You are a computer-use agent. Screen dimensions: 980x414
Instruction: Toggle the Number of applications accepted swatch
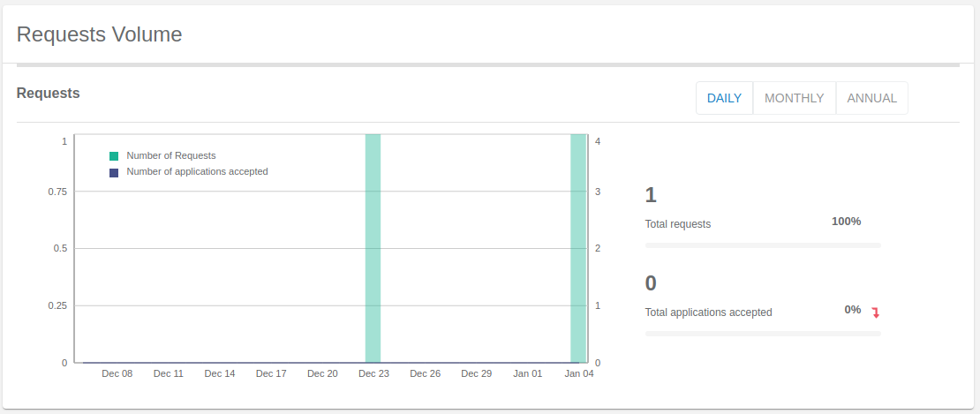(x=114, y=172)
